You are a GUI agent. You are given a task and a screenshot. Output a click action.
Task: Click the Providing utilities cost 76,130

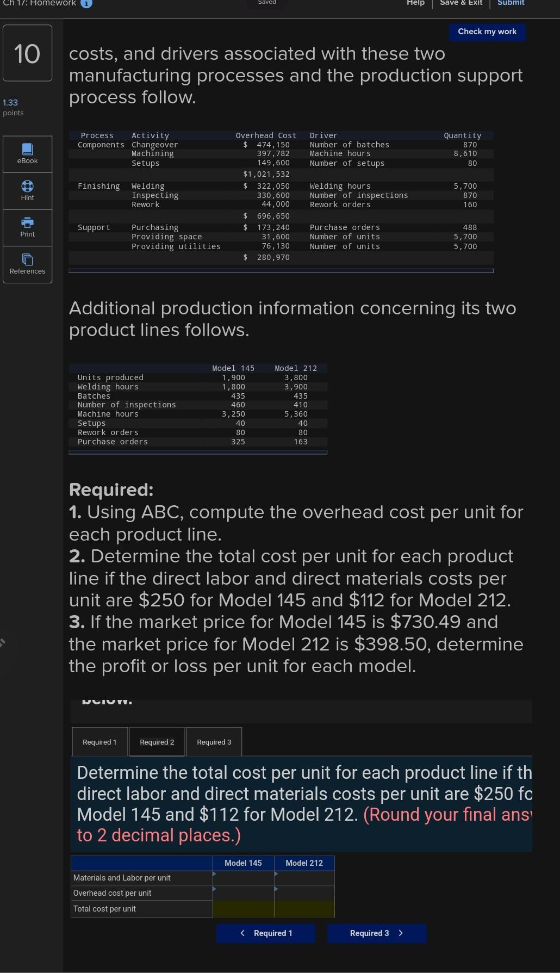pos(275,246)
